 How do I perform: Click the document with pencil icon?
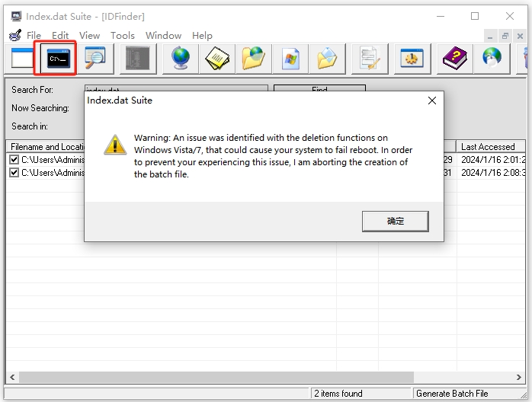pyautogui.click(x=370, y=59)
